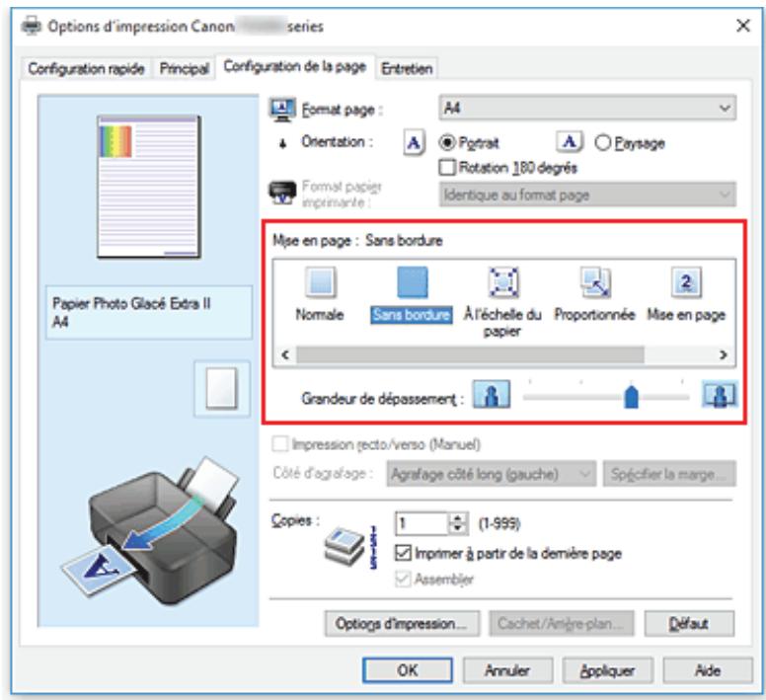Select the Proportionnée layout icon
Screen dimensions: 766x700
coord(594,281)
